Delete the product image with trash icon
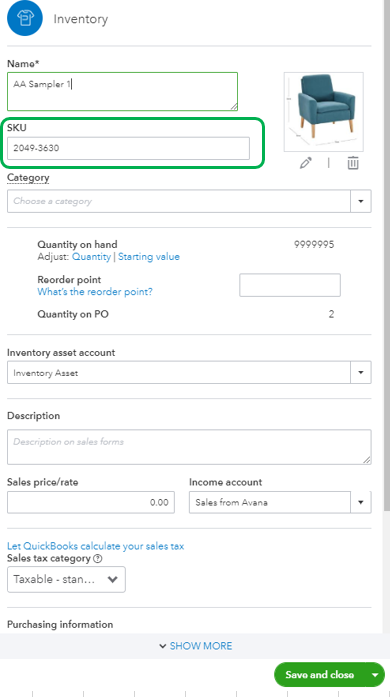 [353, 163]
